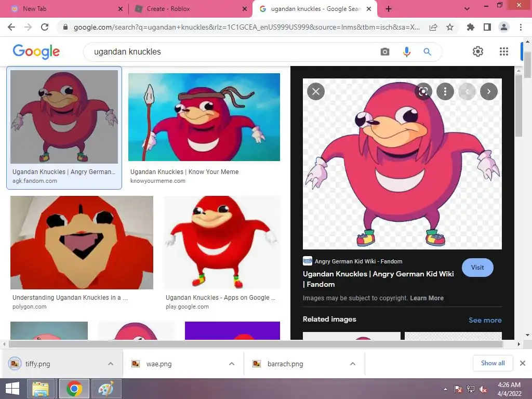This screenshot has width=532, height=399.
Task: Show hidden system tray icons
Action: pyautogui.click(x=445, y=389)
